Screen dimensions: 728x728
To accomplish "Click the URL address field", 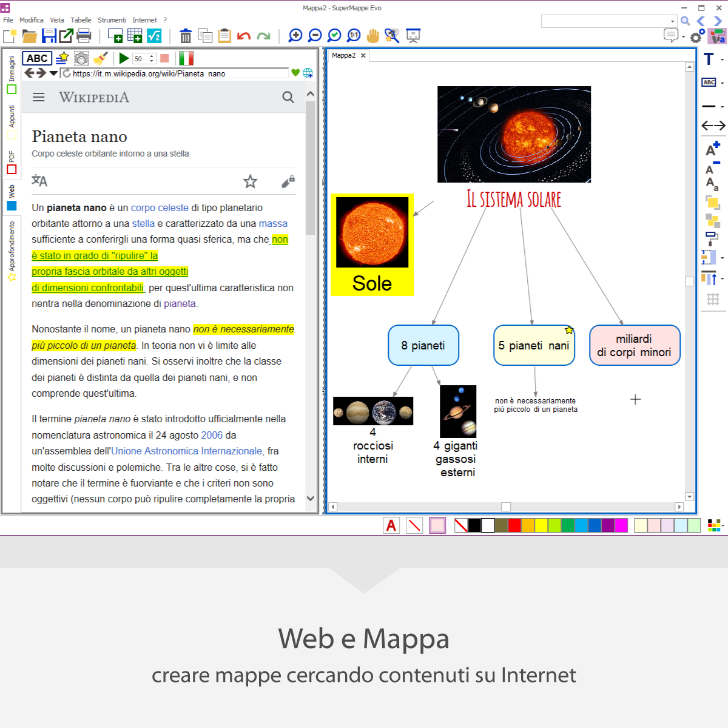I will pyautogui.click(x=180, y=73).
